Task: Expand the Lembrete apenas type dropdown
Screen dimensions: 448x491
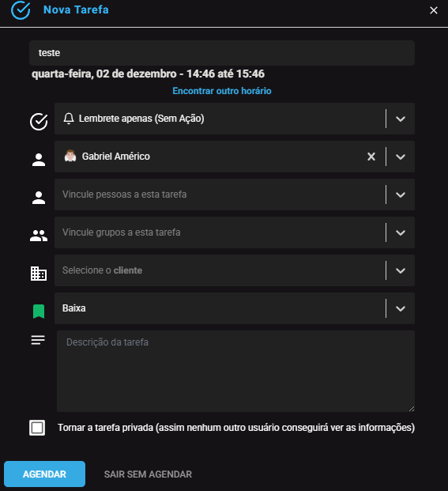Action: 401,119
